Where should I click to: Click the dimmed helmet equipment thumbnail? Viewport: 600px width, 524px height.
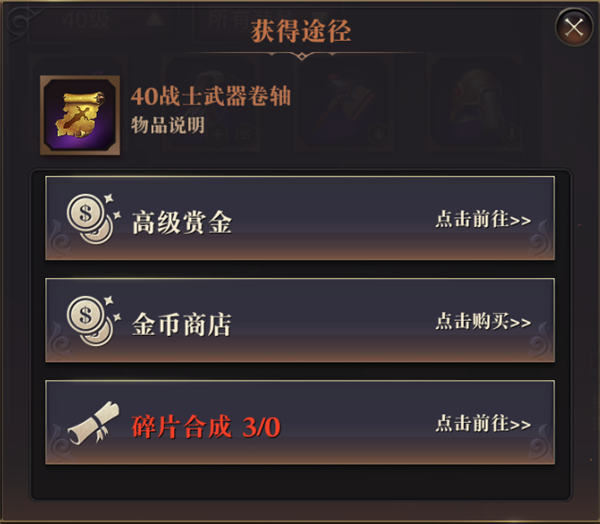coord(476,103)
